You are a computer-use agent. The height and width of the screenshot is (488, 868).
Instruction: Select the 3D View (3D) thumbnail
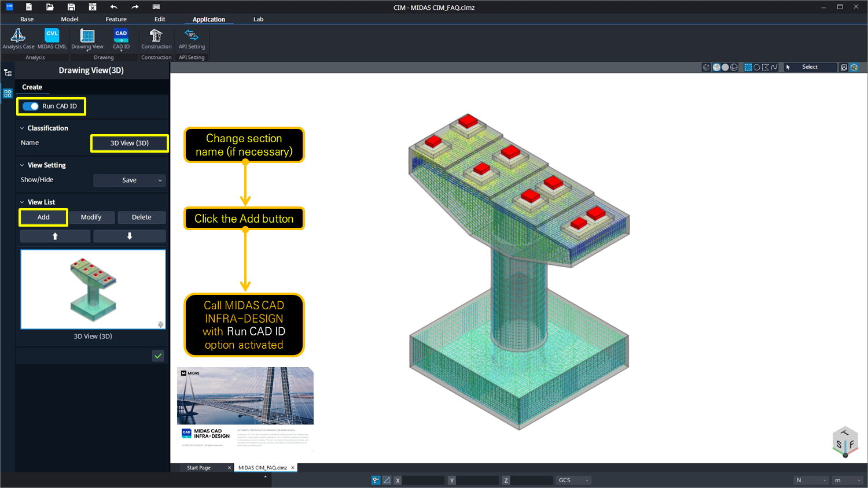coord(93,289)
